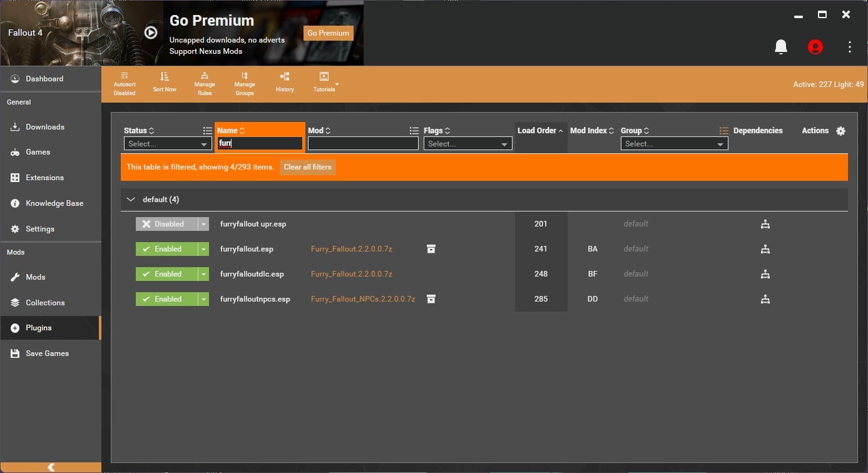This screenshot has height=473, width=868.
Task: Toggle the Enabled button for furryfalloutdlc.esp
Action: [x=166, y=274]
